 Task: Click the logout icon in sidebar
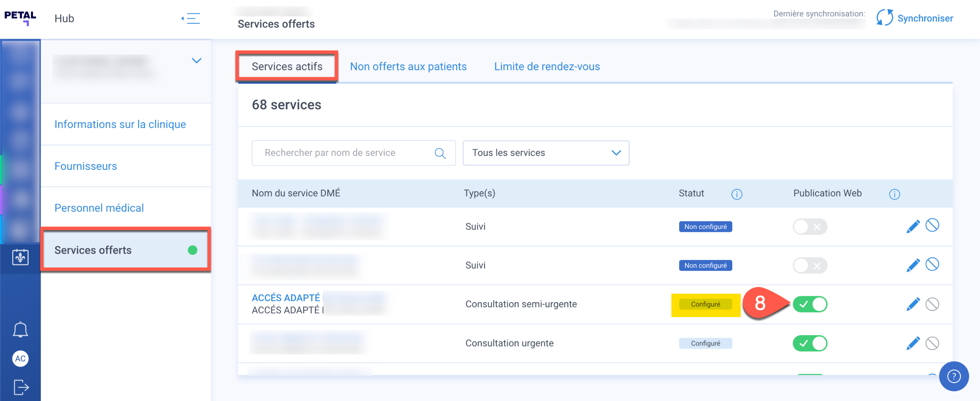[x=21, y=387]
